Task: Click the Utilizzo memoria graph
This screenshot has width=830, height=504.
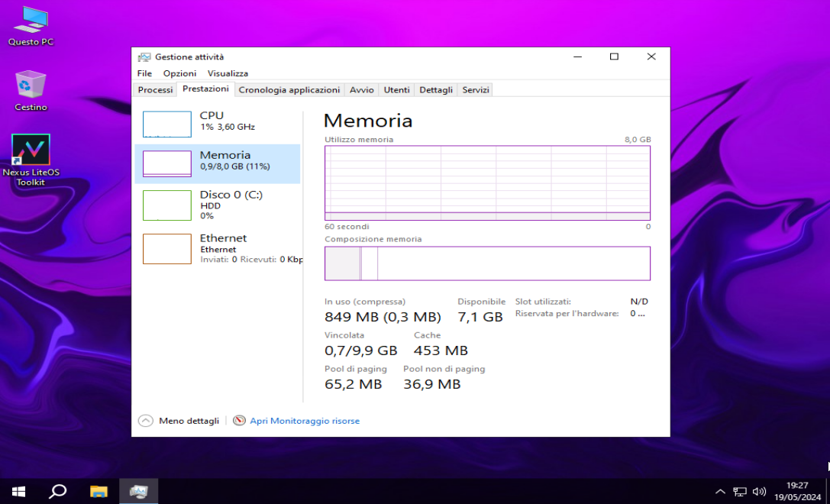Action: tap(487, 183)
